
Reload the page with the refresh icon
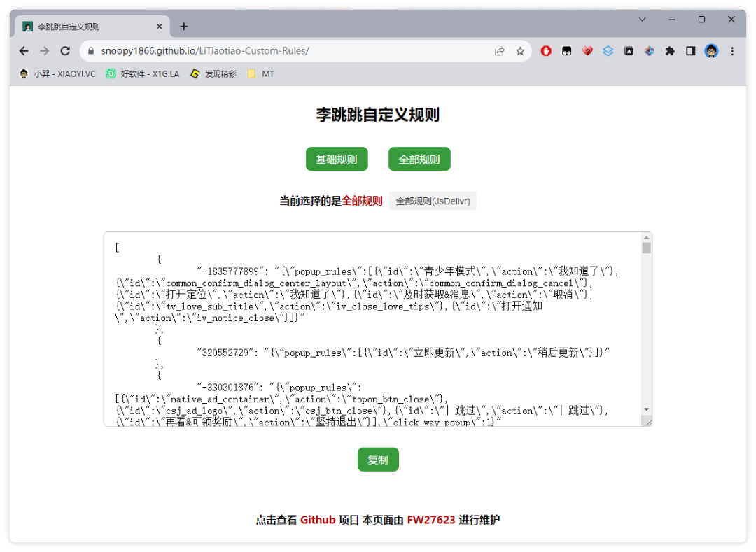[65, 51]
